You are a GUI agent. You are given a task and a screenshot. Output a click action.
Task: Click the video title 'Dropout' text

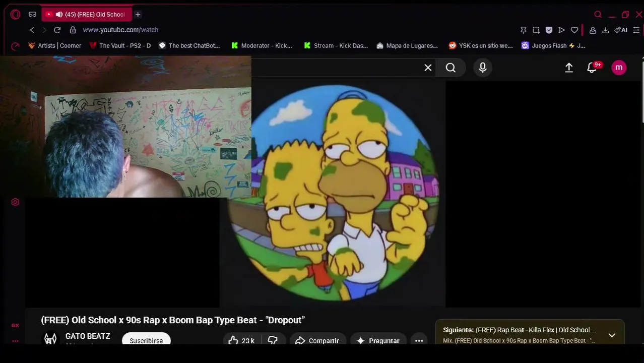click(173, 320)
